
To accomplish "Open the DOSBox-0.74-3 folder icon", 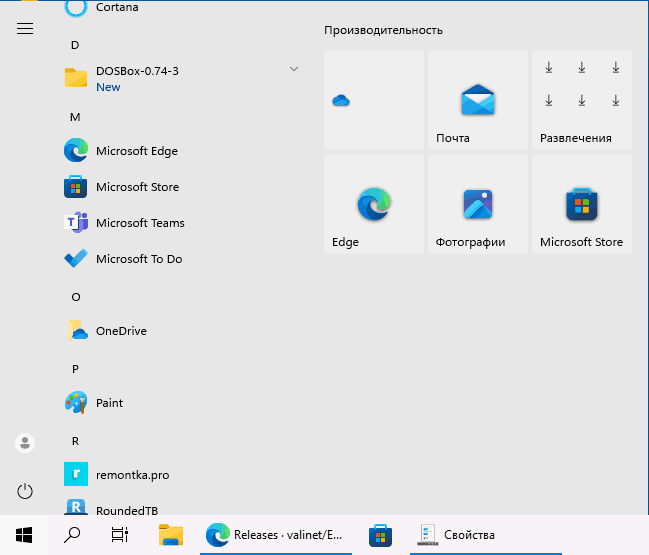I will click(76, 78).
